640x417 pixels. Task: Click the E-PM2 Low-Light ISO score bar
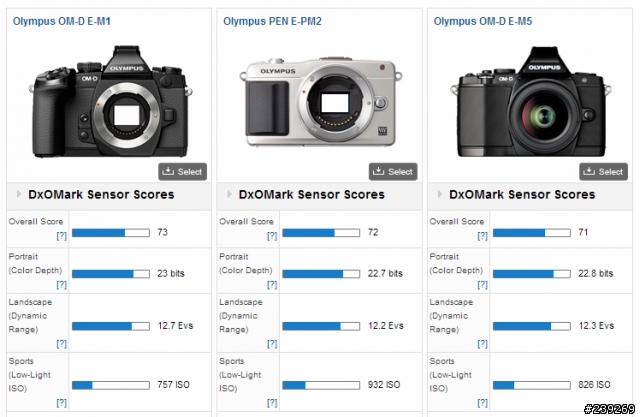[x=321, y=385]
